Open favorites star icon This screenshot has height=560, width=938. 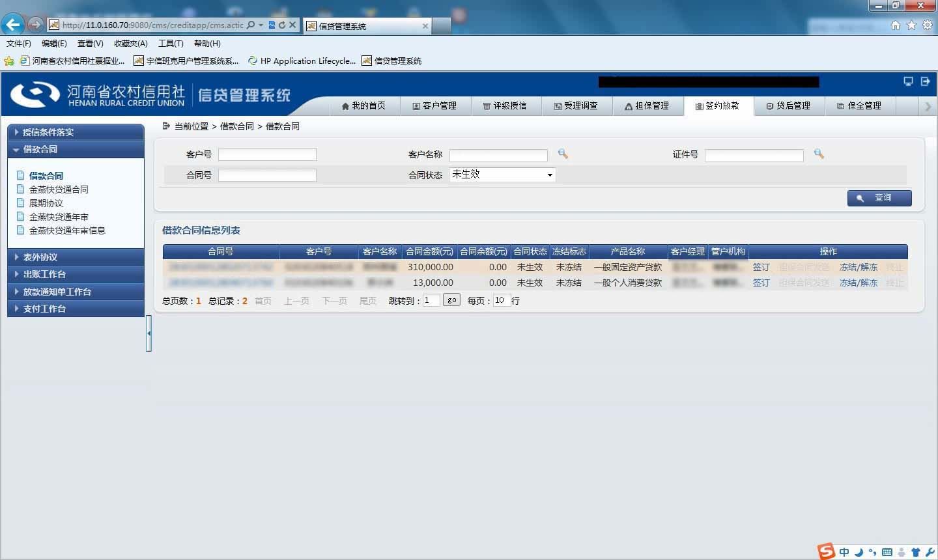911,25
